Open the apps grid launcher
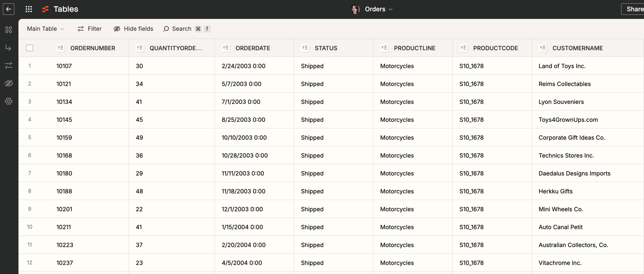644x274 pixels. (x=29, y=9)
